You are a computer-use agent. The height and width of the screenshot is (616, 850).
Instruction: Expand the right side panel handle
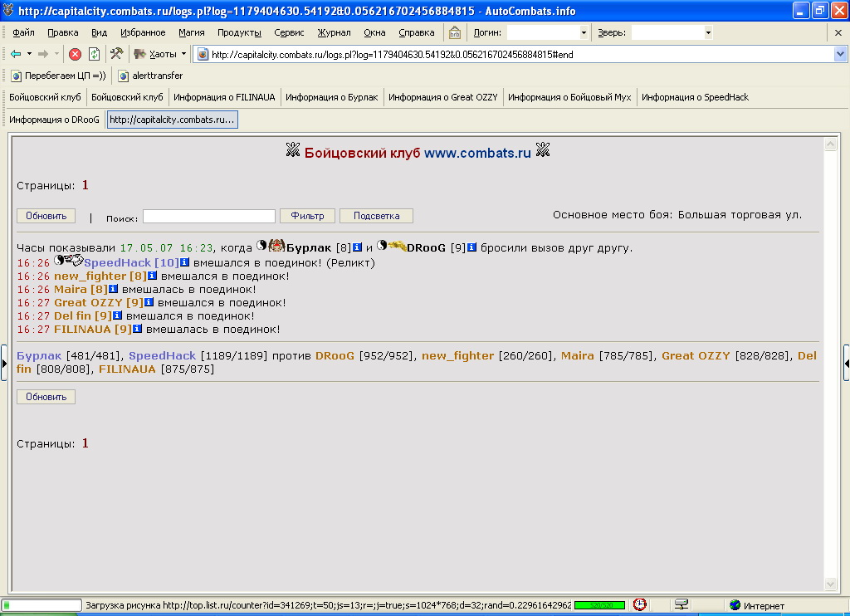846,363
